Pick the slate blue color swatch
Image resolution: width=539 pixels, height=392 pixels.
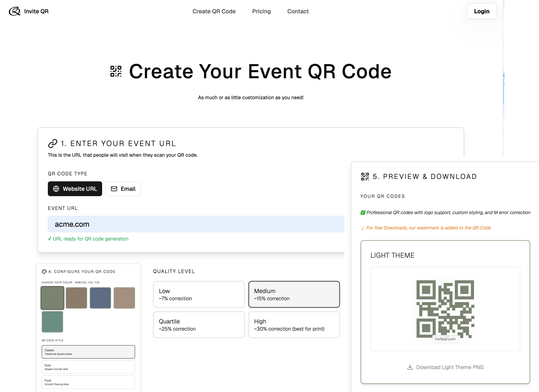(101, 298)
